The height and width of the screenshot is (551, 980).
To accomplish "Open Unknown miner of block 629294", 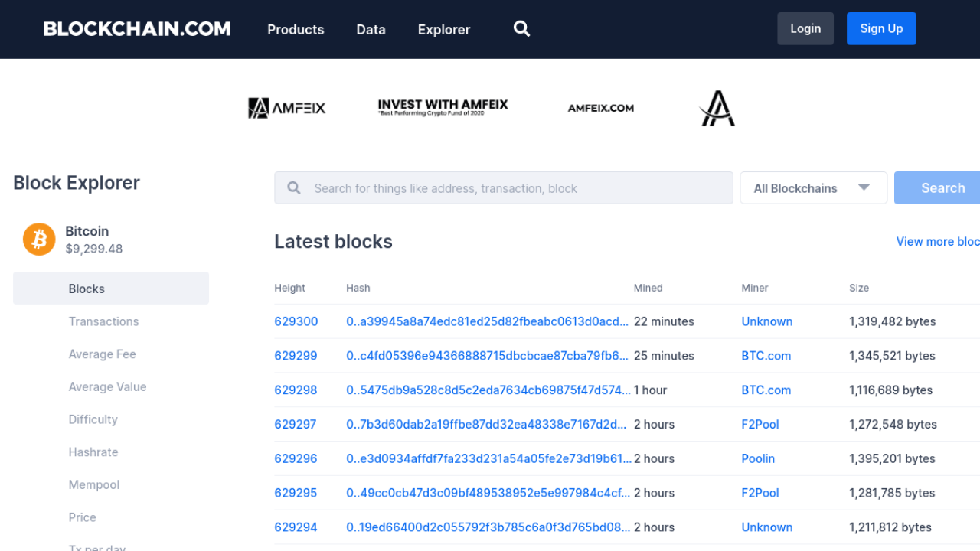I will pyautogui.click(x=767, y=527).
